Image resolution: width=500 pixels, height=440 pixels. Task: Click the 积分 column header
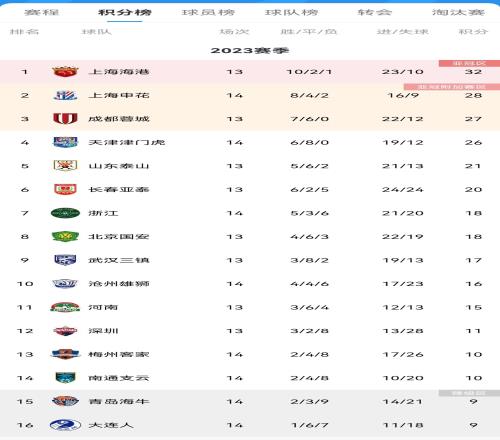click(x=473, y=32)
